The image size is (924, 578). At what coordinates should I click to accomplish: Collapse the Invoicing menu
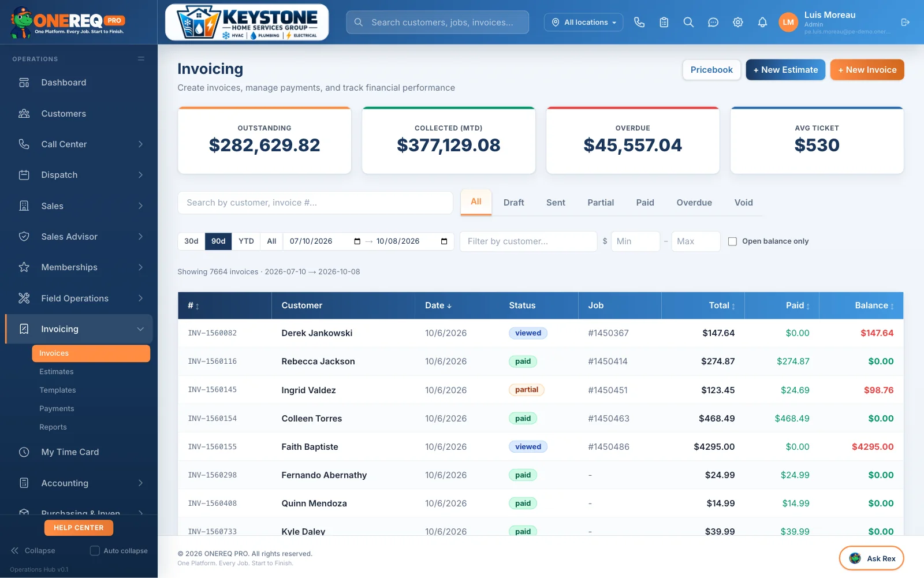[80, 329]
